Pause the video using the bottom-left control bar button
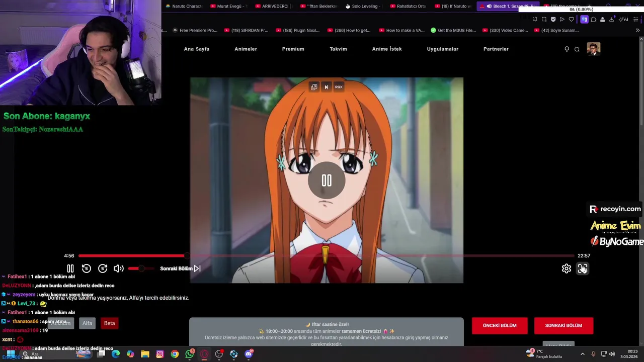Viewport: 644px width, 362px height. tap(70, 268)
